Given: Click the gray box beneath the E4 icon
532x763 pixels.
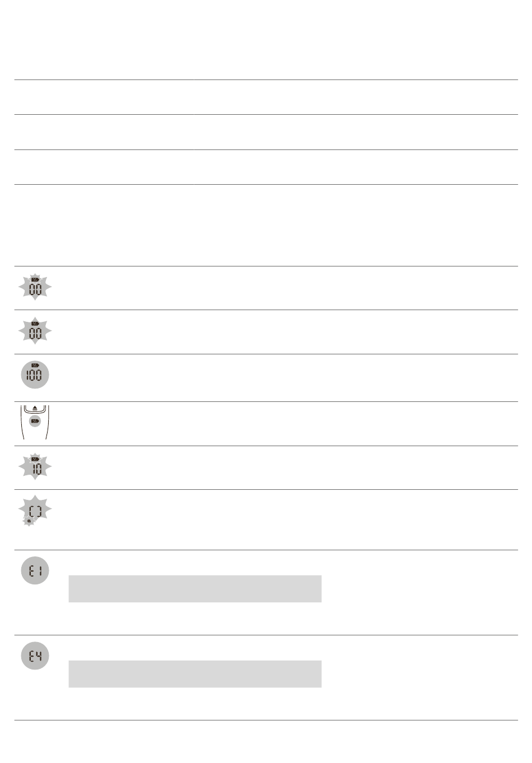Looking at the screenshot, I should pyautogui.click(x=195, y=674).
